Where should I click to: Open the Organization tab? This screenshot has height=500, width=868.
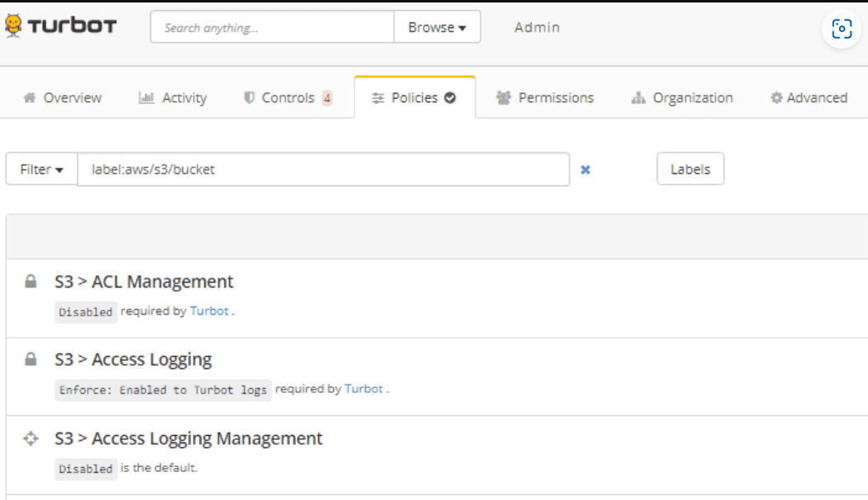pyautogui.click(x=682, y=98)
